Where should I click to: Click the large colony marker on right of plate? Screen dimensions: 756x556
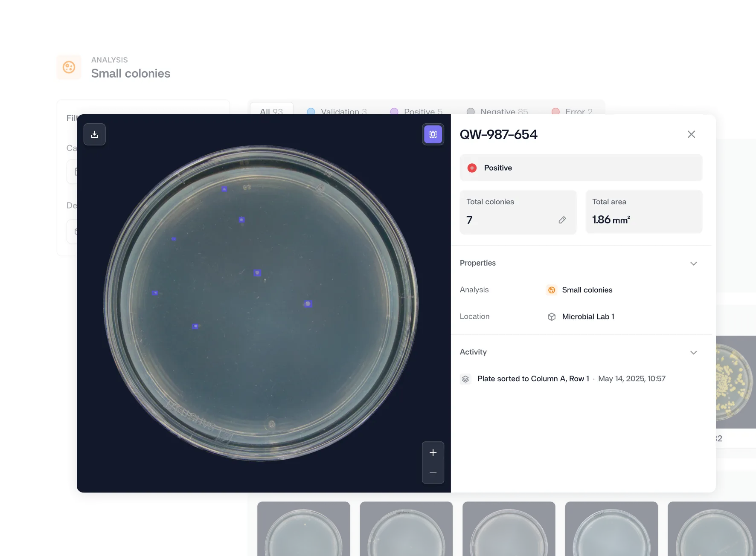308,304
